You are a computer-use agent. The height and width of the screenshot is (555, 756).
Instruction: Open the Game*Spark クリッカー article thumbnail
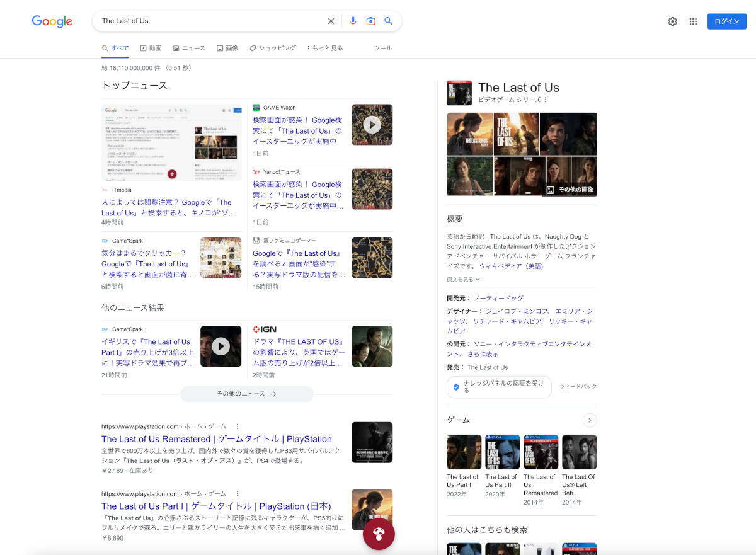[x=220, y=258]
